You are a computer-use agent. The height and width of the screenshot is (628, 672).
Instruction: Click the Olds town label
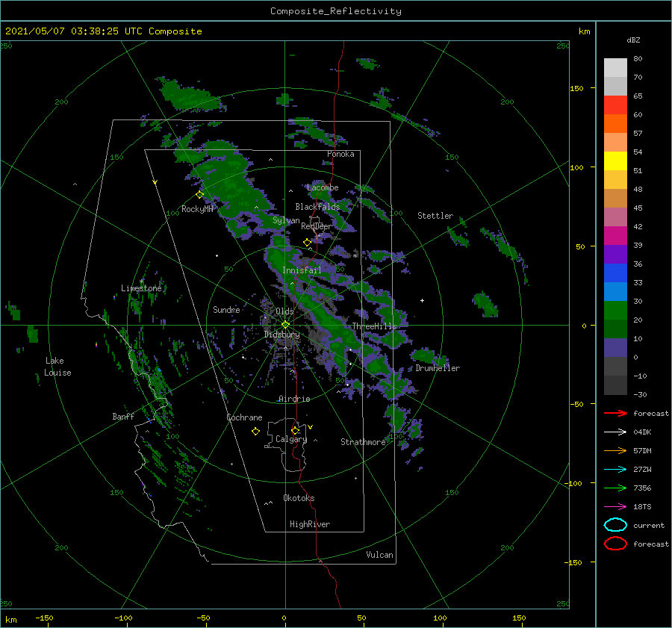pos(284,311)
